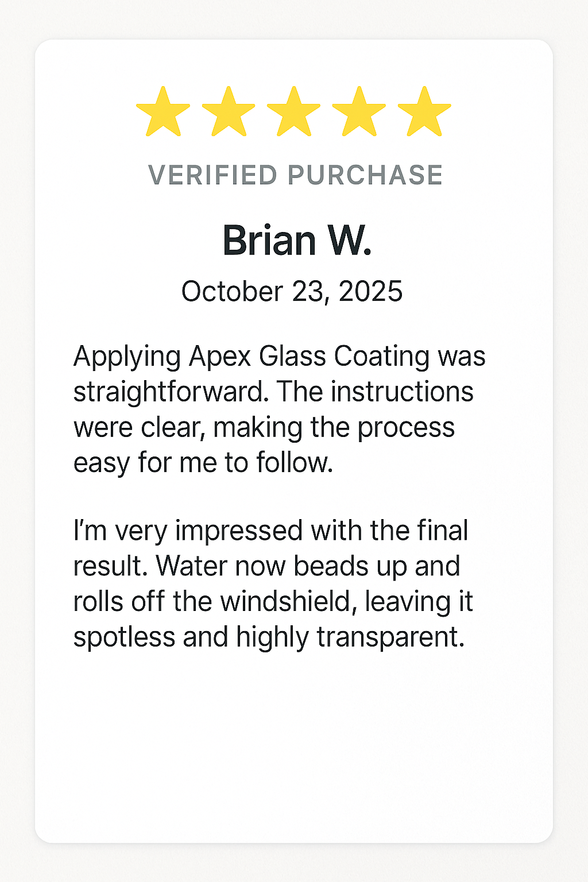The height and width of the screenshot is (882, 588).
Task: Click the 'Apex Glass Coating' product name
Action: pyautogui.click(x=309, y=356)
